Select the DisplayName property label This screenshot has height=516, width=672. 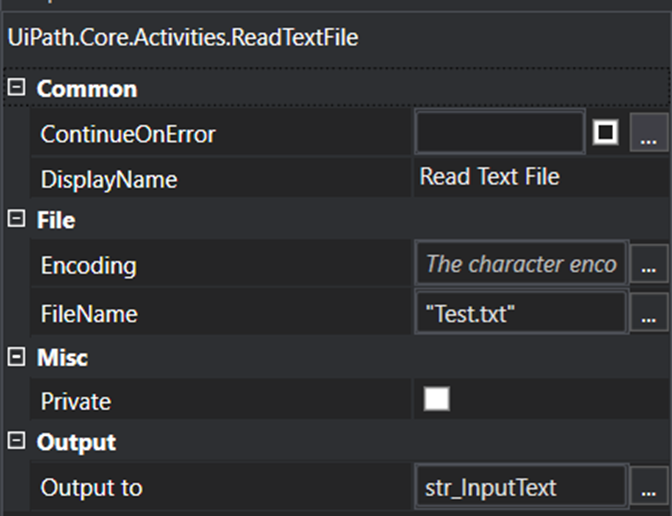coord(109,179)
